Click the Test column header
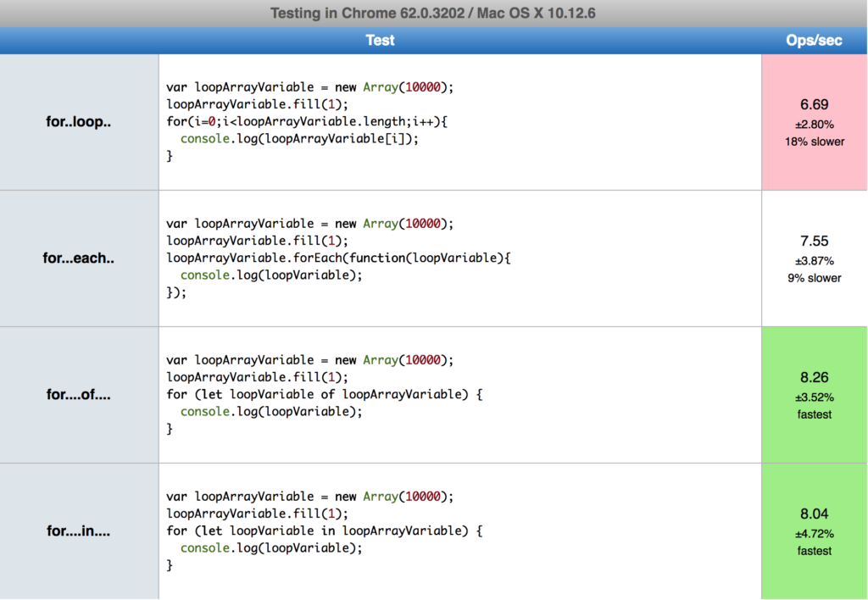This screenshot has width=868, height=600. (380, 40)
